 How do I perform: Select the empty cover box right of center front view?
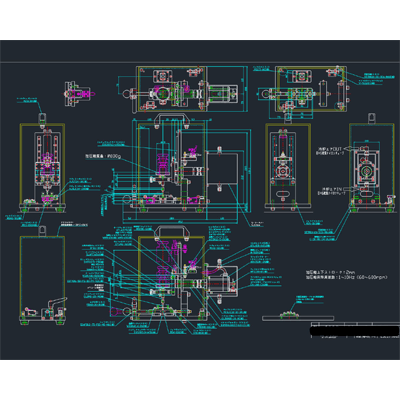pos(222,168)
